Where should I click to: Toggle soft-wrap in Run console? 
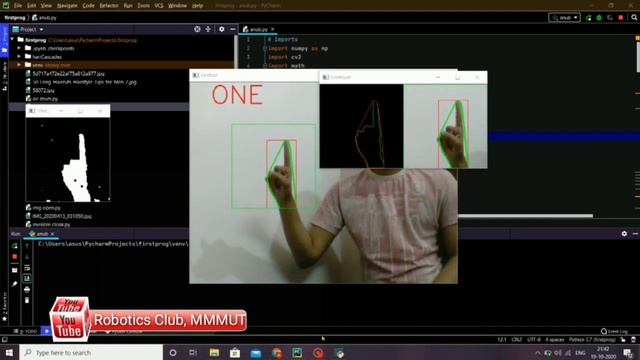27,268
